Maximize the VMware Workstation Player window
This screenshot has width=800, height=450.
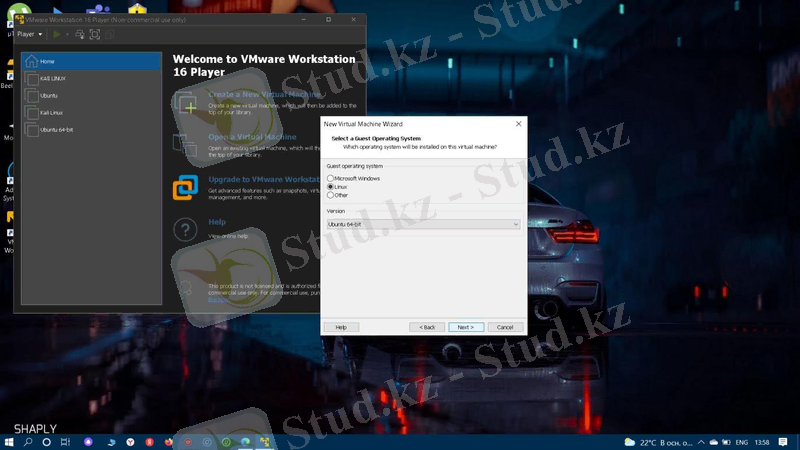[x=329, y=19]
